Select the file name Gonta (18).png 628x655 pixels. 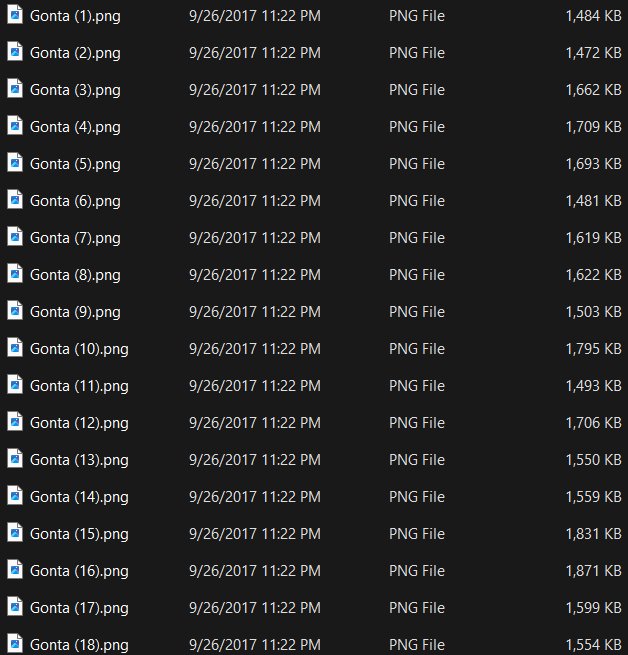tap(79, 645)
